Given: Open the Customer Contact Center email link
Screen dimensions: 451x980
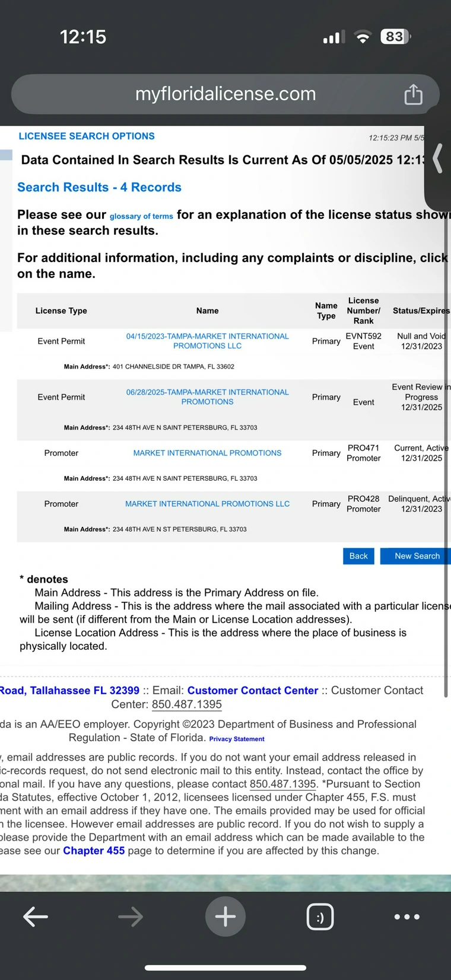Looking at the screenshot, I should pos(253,690).
